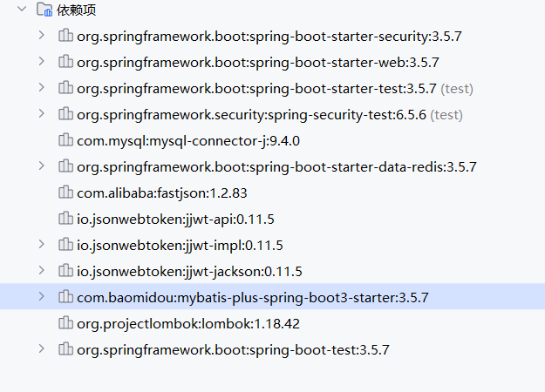Image resolution: width=545 pixels, height=392 pixels.
Task: Select io.jsonwebtoken:jjwt-impl:0.11.5 text
Action: 180,246
